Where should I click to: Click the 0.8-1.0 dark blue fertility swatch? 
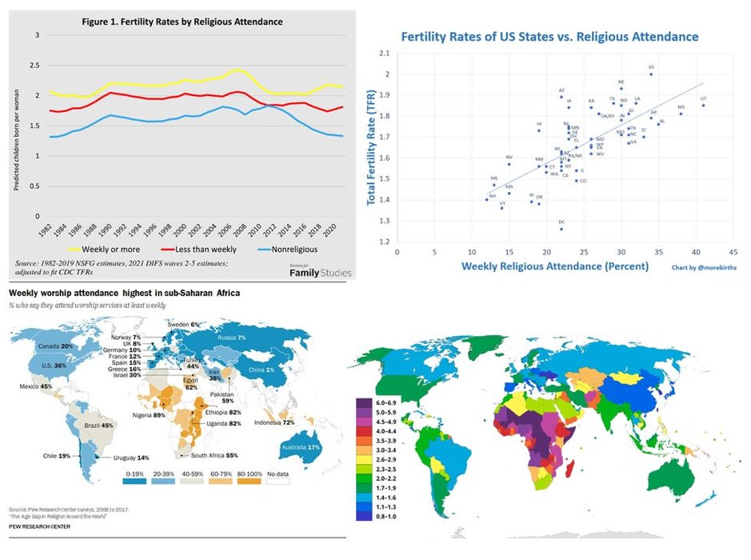click(364, 517)
